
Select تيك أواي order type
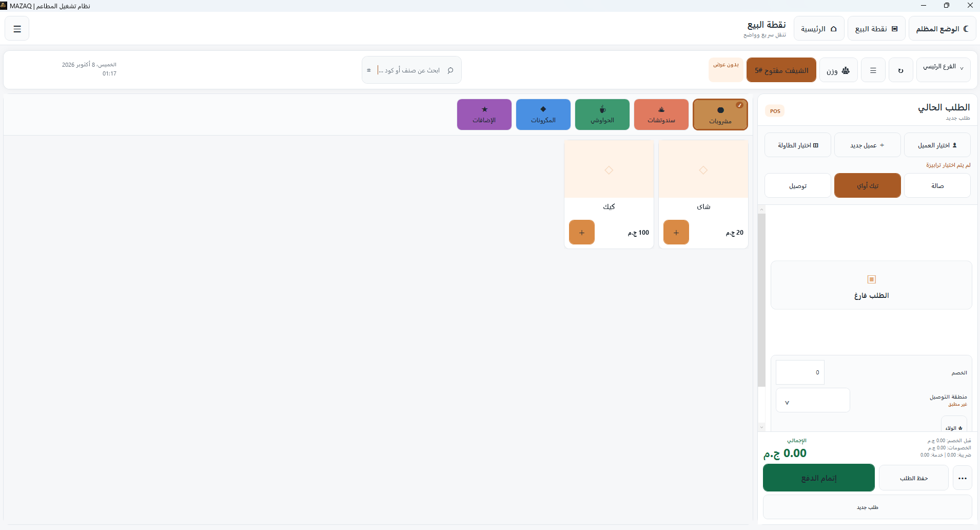pyautogui.click(x=868, y=185)
